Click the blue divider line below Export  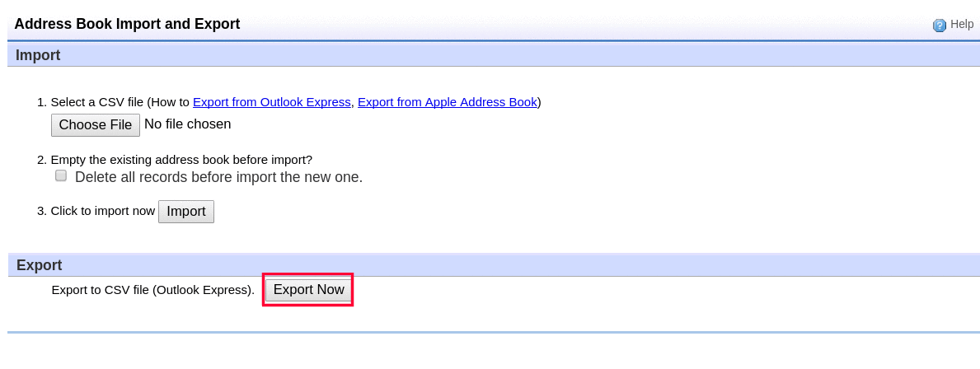[x=493, y=332]
